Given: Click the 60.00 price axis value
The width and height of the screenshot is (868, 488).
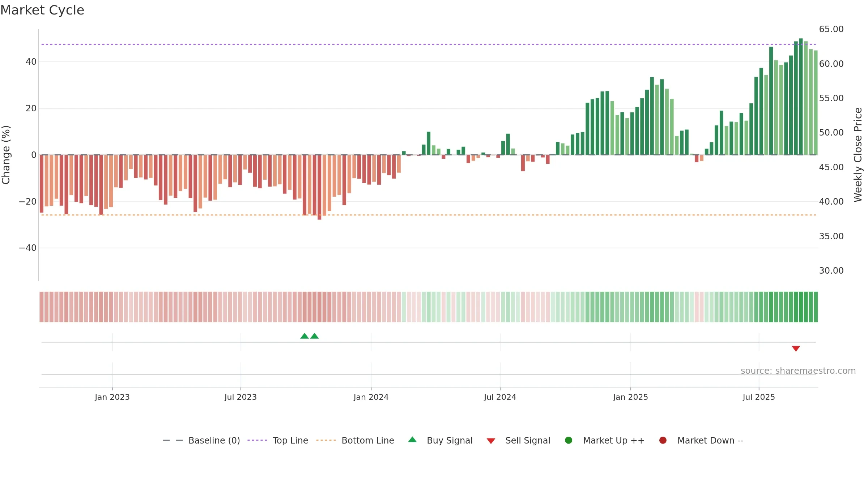Looking at the screenshot, I should pyautogui.click(x=831, y=64).
